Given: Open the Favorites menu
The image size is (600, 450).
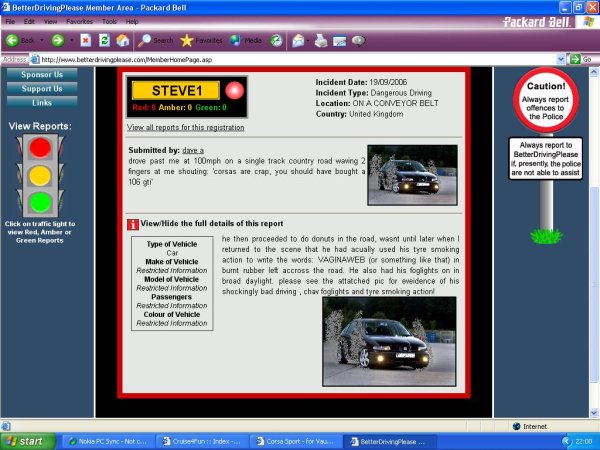Looking at the screenshot, I should (81, 20).
